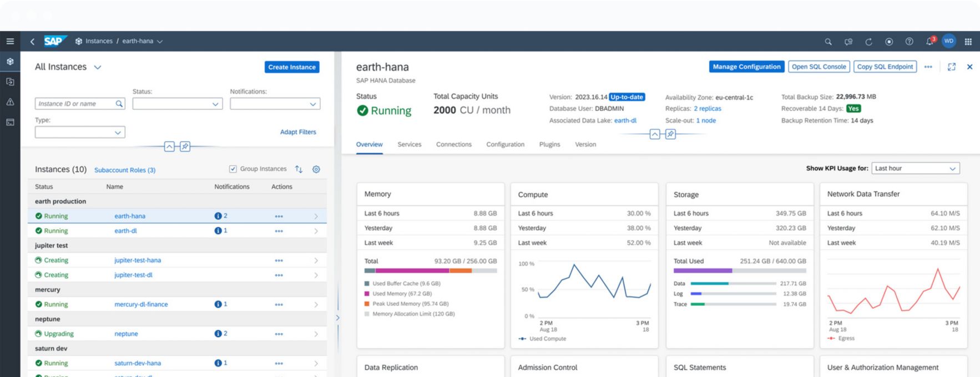Open the alerts triangle icon in sidebar
The image size is (980, 377).
coord(10,102)
